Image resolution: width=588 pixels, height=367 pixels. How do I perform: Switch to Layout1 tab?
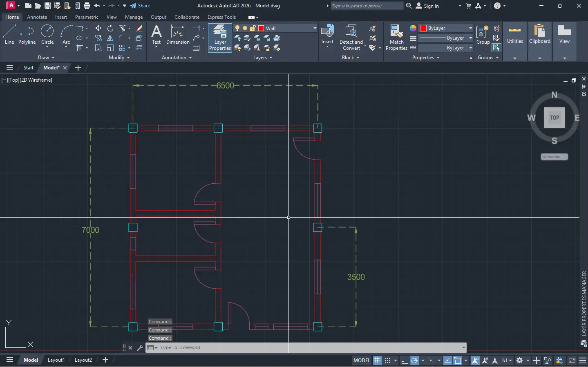[x=56, y=360]
